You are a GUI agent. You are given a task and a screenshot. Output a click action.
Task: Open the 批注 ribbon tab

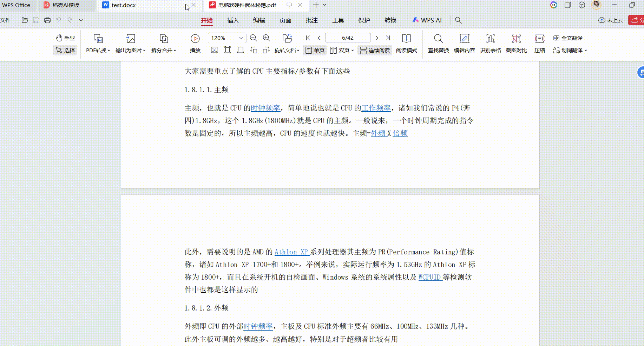312,20
